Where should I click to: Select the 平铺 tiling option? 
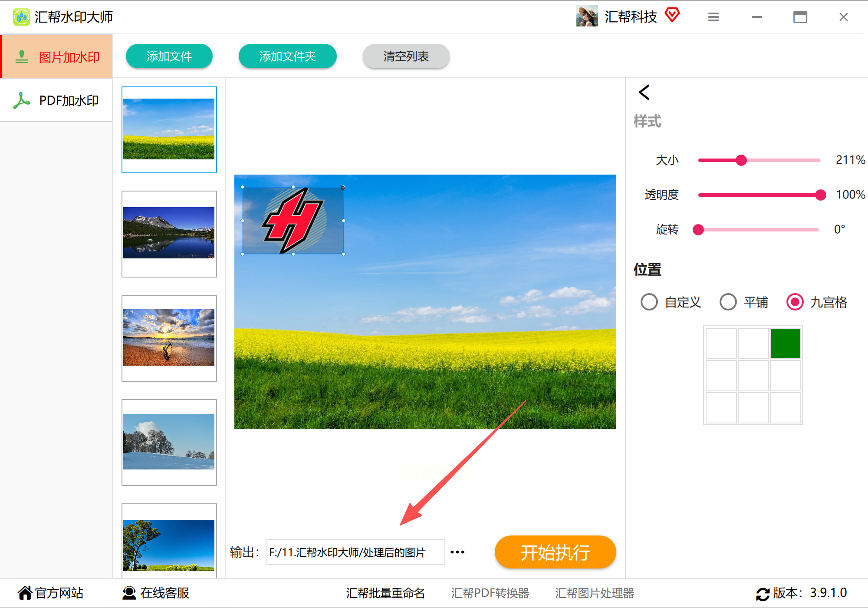point(728,302)
